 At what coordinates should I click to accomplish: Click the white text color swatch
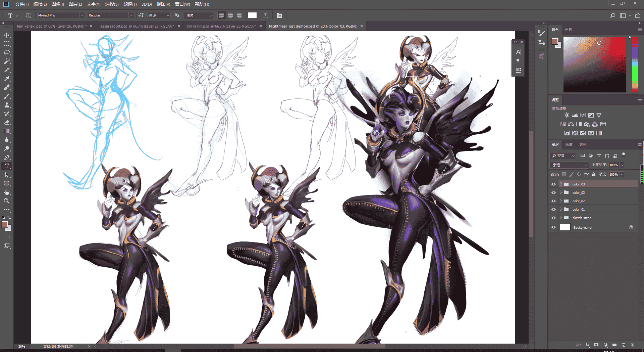coord(252,15)
